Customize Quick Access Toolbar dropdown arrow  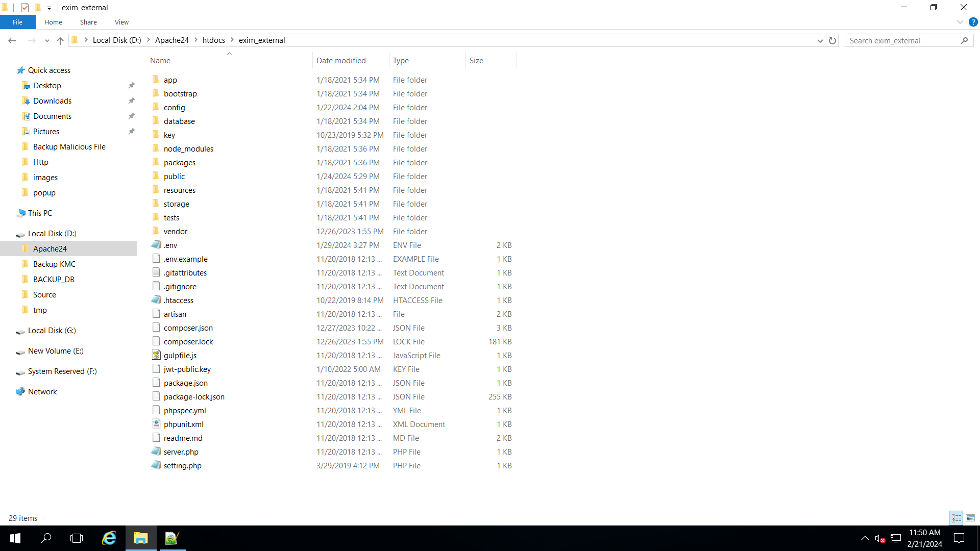point(49,8)
